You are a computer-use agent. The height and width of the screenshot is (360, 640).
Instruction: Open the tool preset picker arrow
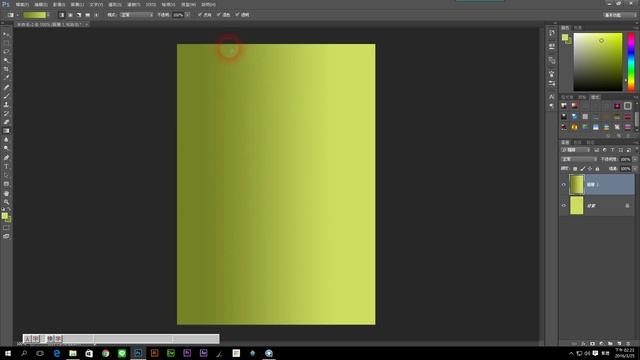point(17,15)
